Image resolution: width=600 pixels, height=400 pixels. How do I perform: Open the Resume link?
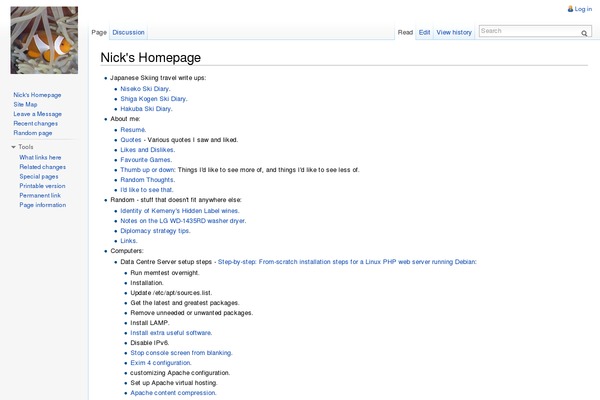[x=133, y=130]
